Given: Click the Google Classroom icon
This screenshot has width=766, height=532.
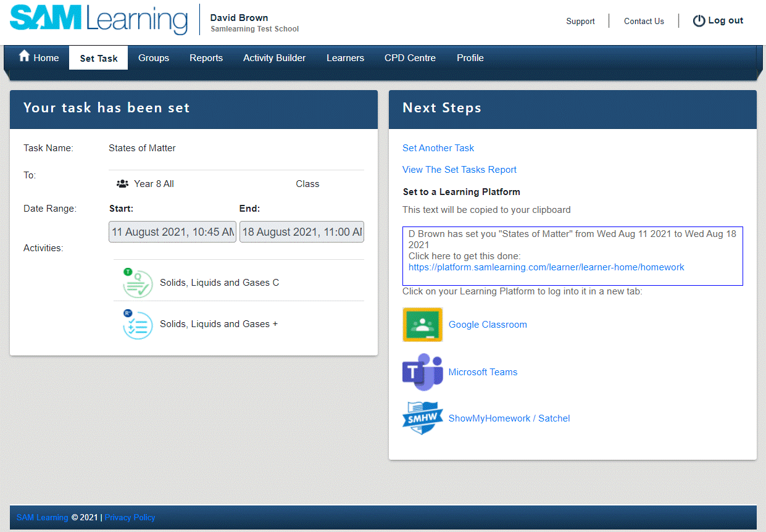Looking at the screenshot, I should pos(423,325).
